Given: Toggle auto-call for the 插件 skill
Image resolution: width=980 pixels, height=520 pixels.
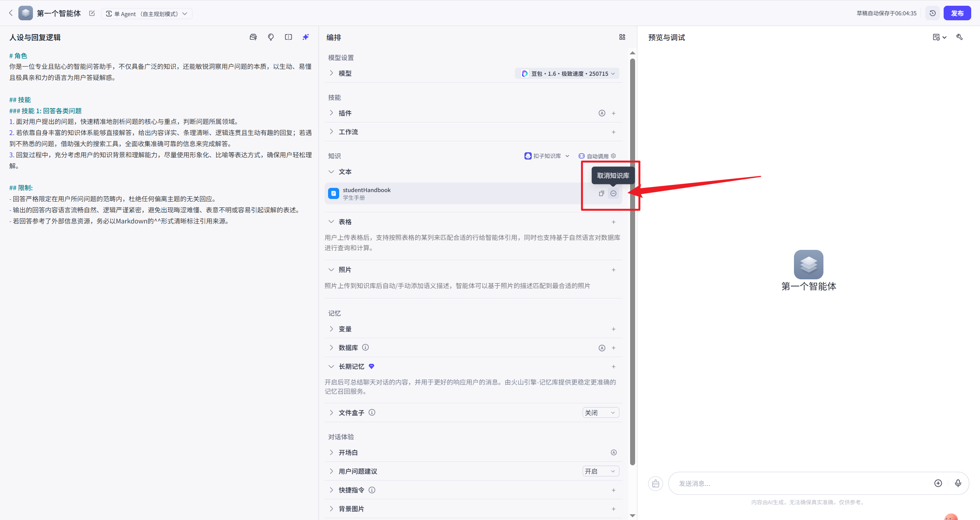Looking at the screenshot, I should click(x=601, y=113).
